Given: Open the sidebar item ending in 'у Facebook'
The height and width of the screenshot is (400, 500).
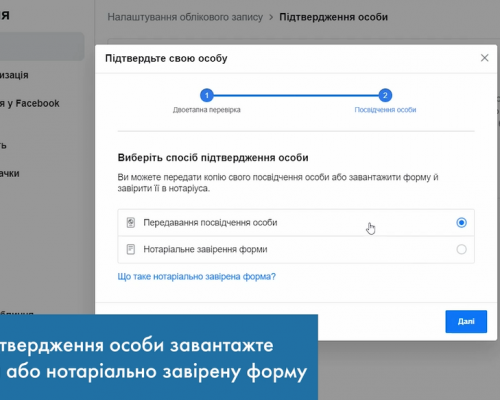Looking at the screenshot, I should 30,103.
